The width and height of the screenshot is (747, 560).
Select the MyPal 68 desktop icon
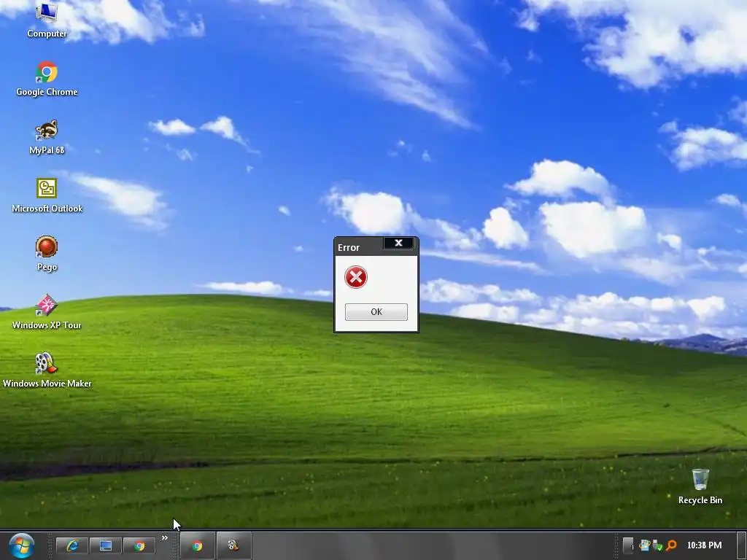(47, 137)
